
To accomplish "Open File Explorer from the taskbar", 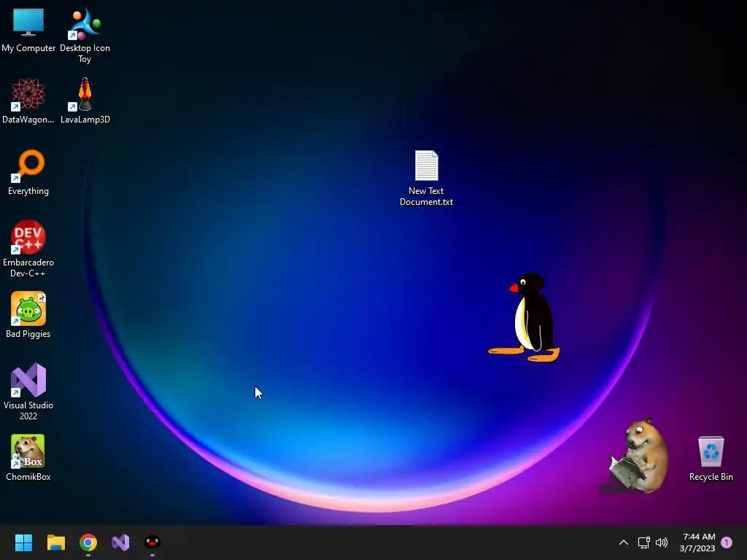I will 55,542.
